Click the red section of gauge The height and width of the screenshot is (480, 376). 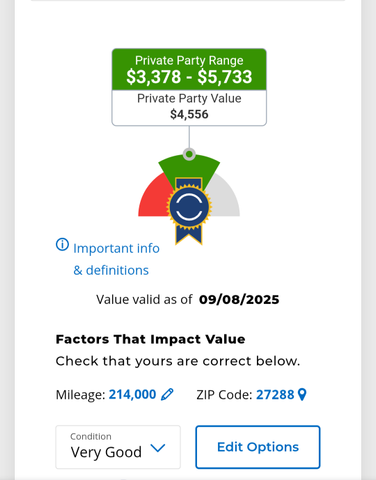tap(153, 199)
